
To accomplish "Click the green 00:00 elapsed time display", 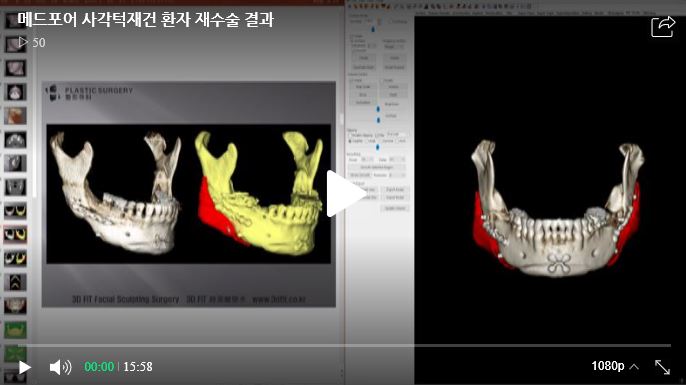I will [x=99, y=367].
